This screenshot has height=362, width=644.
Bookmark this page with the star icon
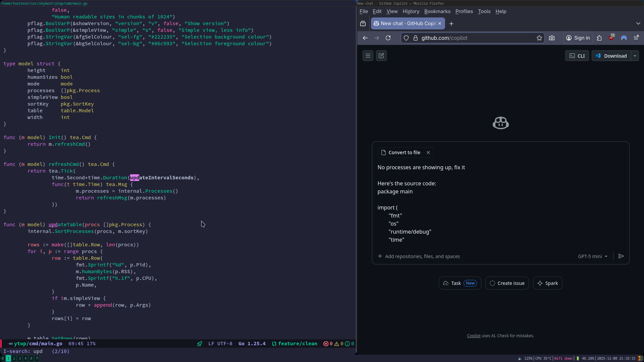pos(539,38)
